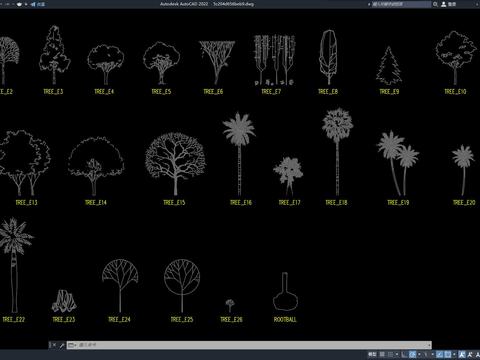Select the tiny TREE_E26 tree drawing

tap(230, 305)
